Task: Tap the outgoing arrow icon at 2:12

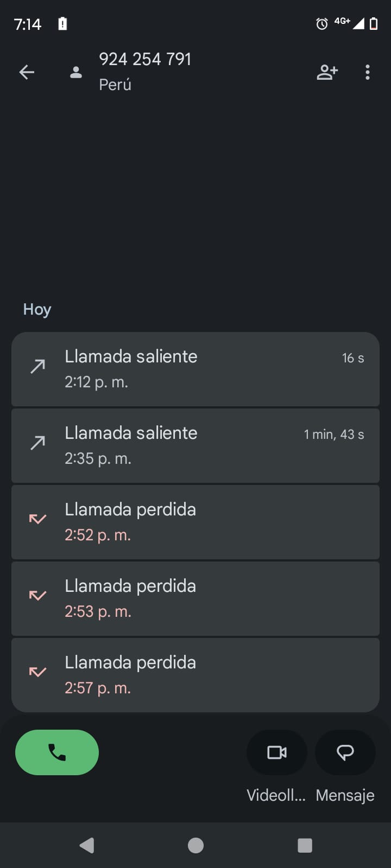Action: (37, 367)
